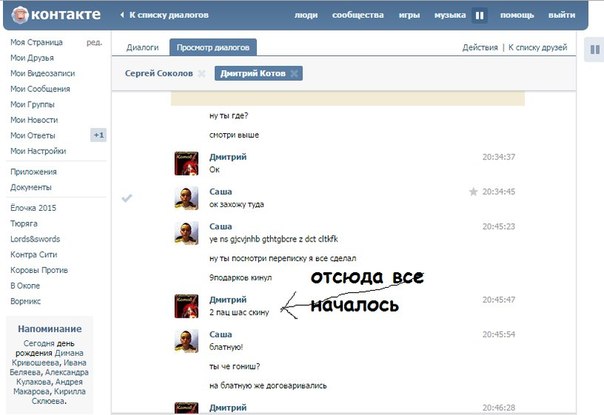
Task: Open Моя Страница in sidebar
Action: (x=37, y=42)
